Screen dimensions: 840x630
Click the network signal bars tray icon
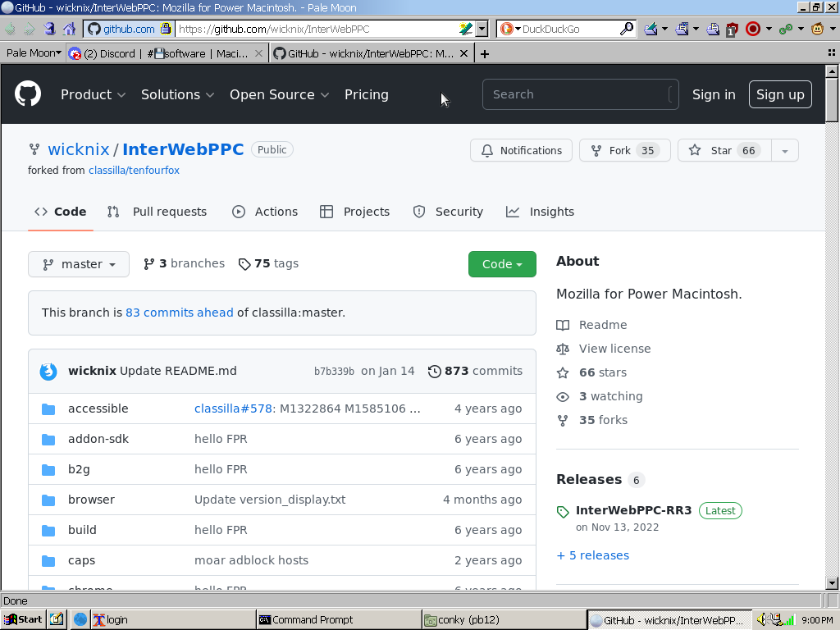pos(788,620)
